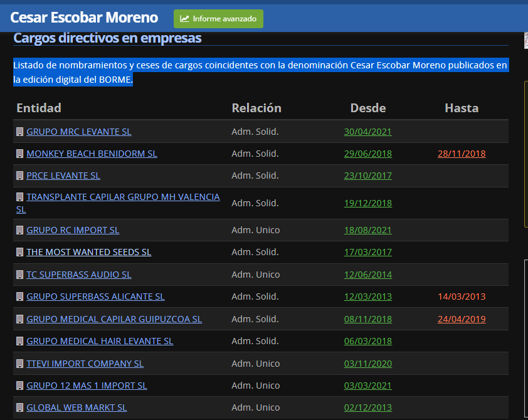The image size is (528, 420).
Task: Open the GRUPO RC IMPORT SL link
Action: point(73,230)
